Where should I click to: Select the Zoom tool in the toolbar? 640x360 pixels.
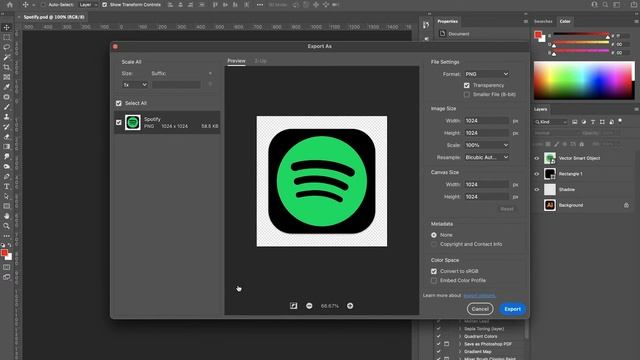pos(7,226)
